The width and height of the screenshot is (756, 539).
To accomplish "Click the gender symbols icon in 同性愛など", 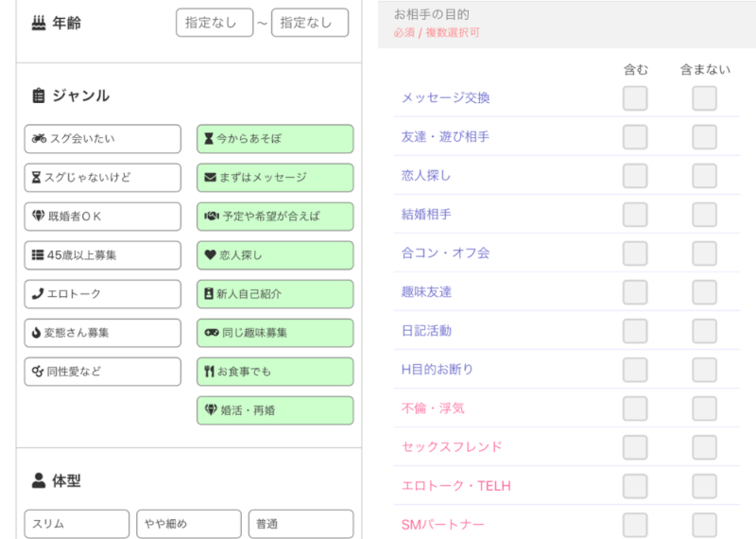I will pos(38,371).
